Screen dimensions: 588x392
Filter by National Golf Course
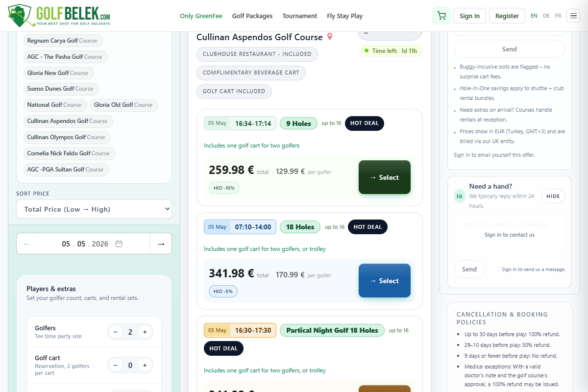tap(54, 105)
